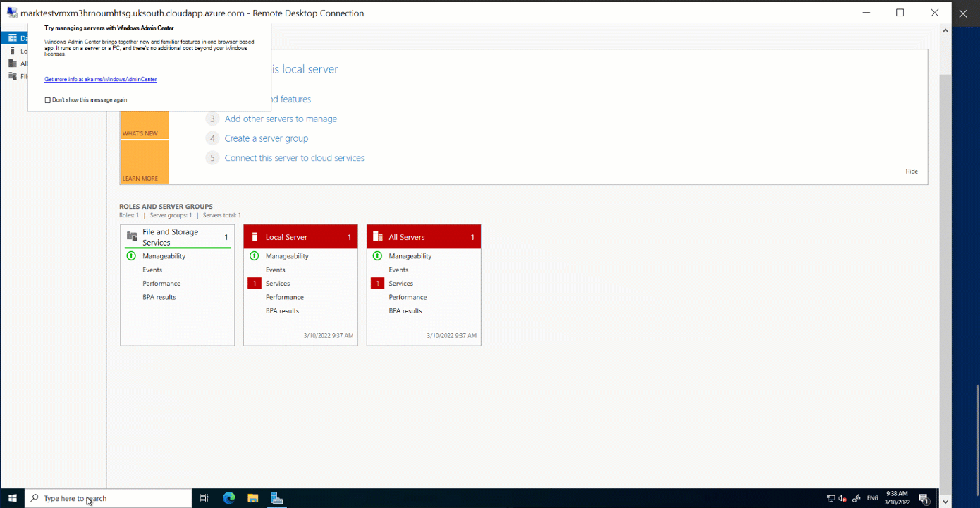The image size is (980, 508).
Task: Open Services in Local Server tile
Action: click(278, 284)
